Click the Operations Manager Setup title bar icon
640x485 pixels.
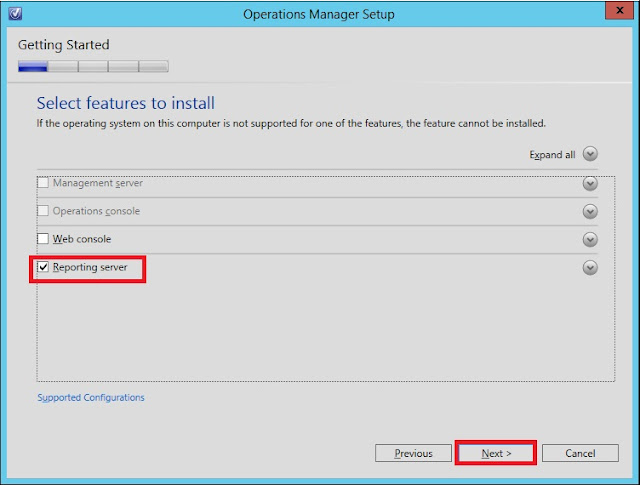(x=15, y=13)
